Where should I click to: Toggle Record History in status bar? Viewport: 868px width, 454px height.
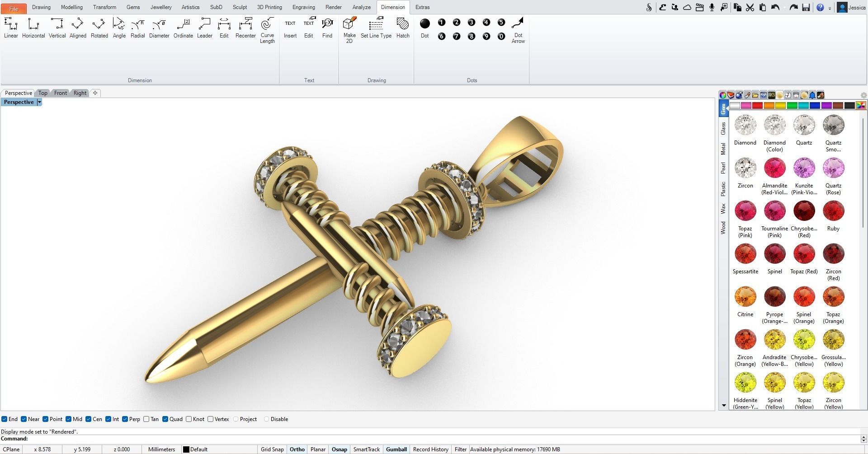tap(431, 449)
